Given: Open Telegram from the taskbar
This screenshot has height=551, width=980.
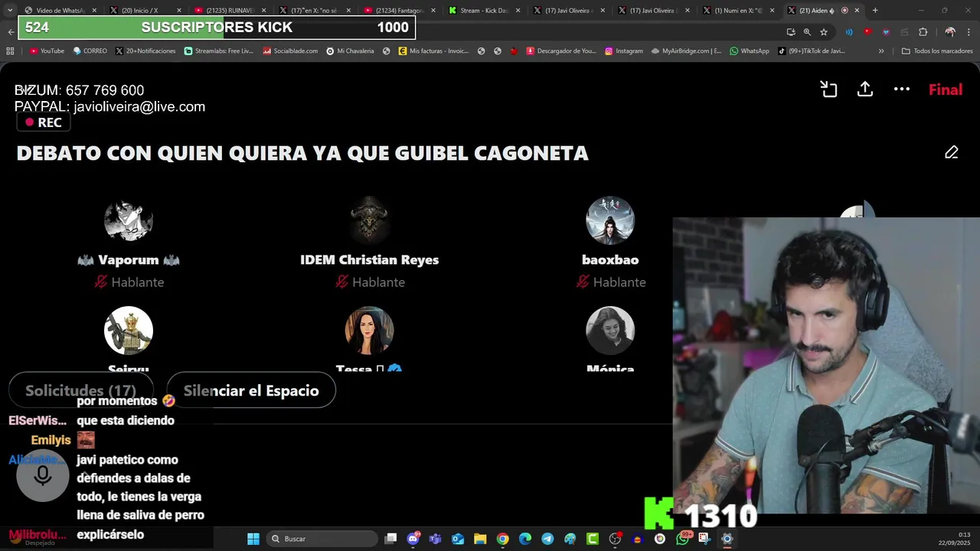Looking at the screenshot, I should [547, 539].
